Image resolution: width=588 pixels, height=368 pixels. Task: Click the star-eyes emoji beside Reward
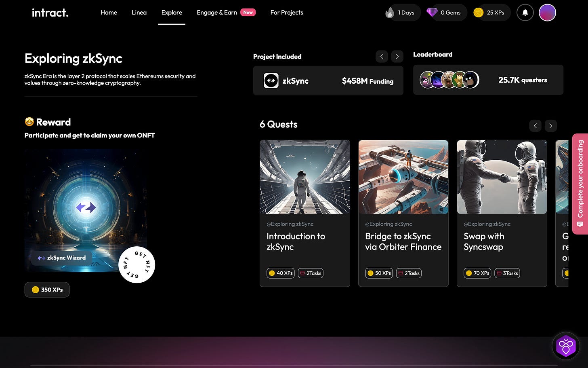coord(29,122)
